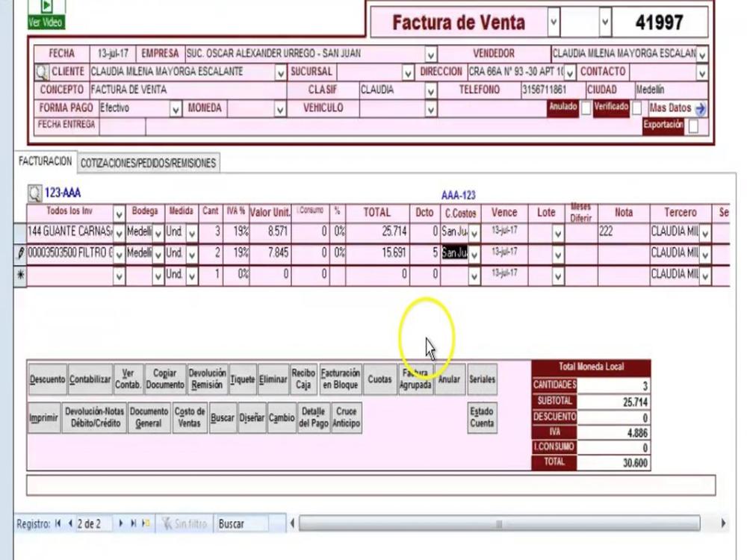The width and height of the screenshot is (747, 560).
Task: Click the Eliminar button
Action: [x=273, y=379]
